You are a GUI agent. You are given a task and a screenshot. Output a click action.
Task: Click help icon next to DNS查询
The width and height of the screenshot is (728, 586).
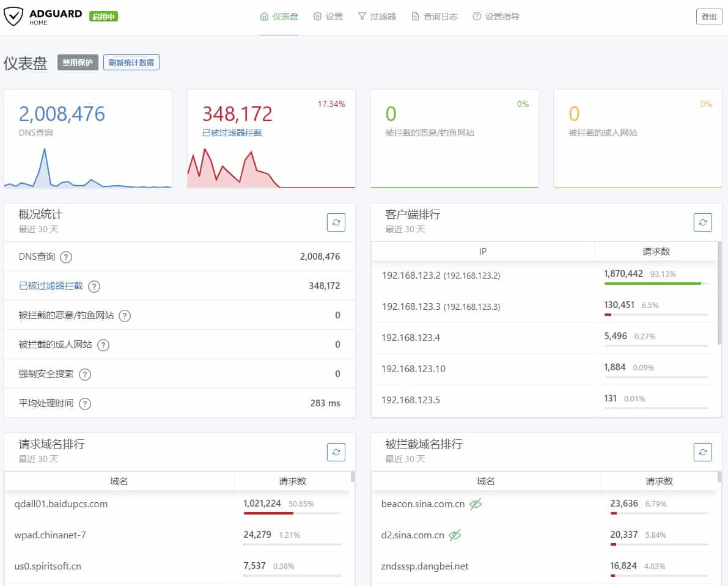pyautogui.click(x=66, y=257)
